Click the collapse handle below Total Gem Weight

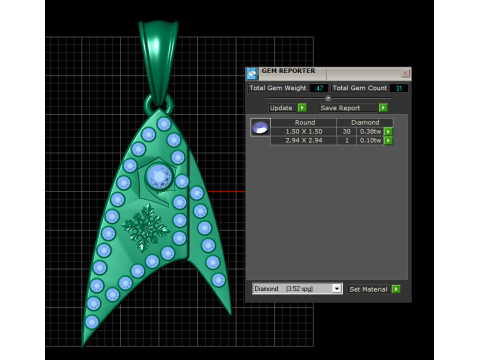[328, 98]
